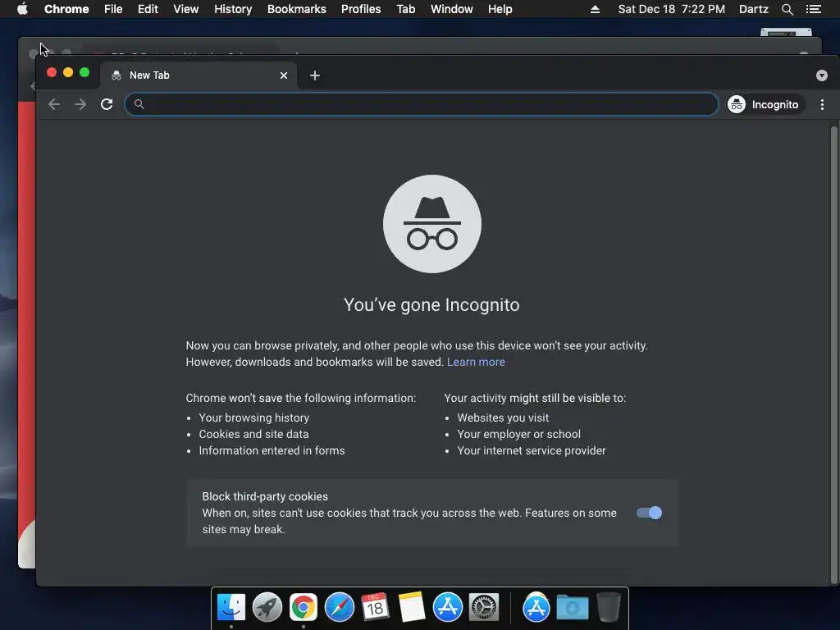Open Finder from the Dock

[231, 608]
